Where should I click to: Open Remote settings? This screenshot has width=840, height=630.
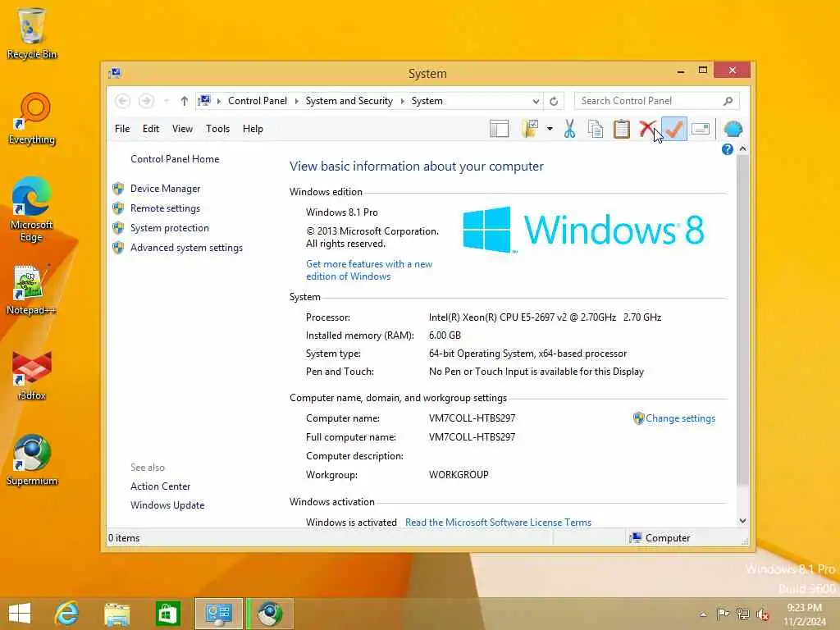click(x=165, y=208)
